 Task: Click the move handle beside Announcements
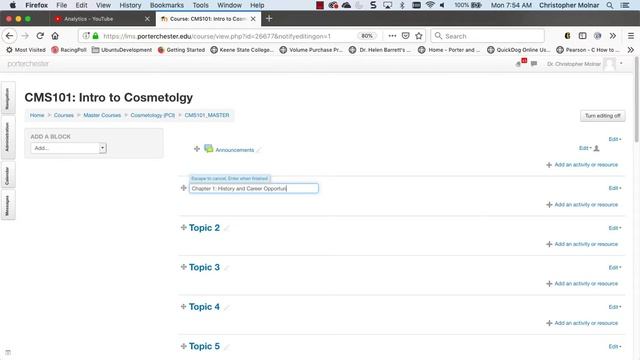[197, 149]
